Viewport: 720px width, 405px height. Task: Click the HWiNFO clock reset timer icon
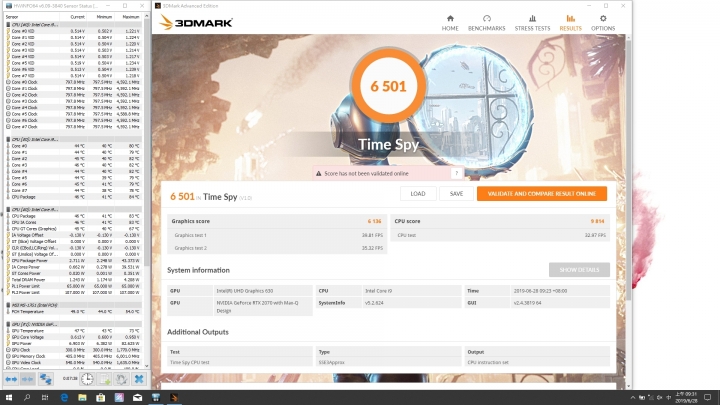[x=87, y=379]
